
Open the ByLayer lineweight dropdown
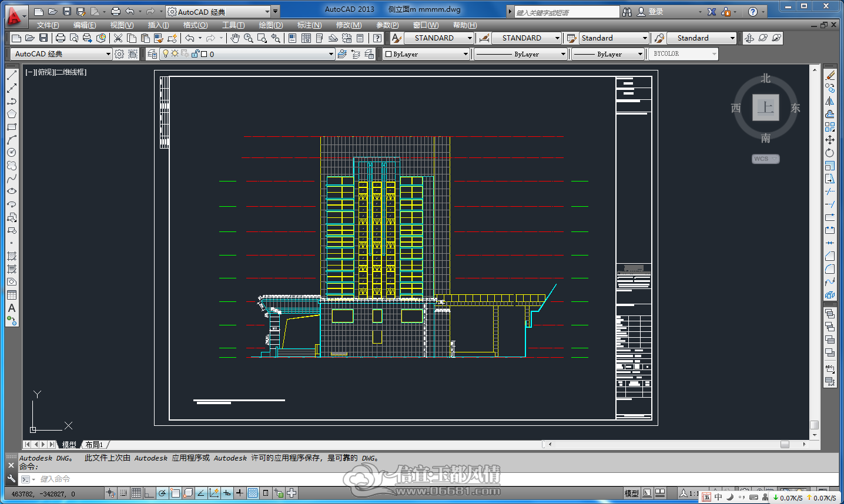[608, 54]
